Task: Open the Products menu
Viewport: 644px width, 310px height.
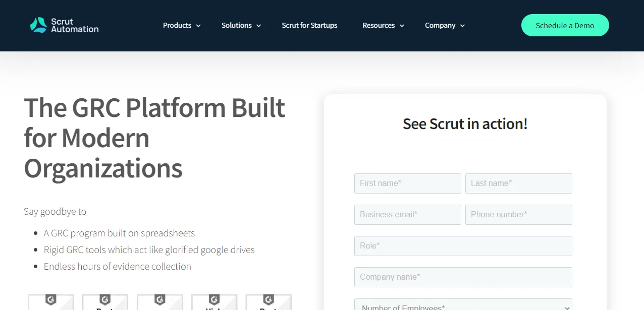Action: 177,25
